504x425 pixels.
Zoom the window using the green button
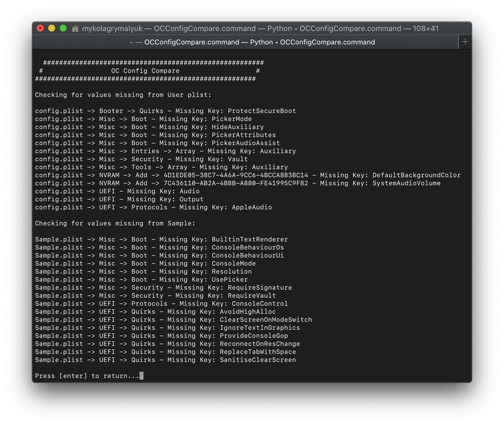63,28
